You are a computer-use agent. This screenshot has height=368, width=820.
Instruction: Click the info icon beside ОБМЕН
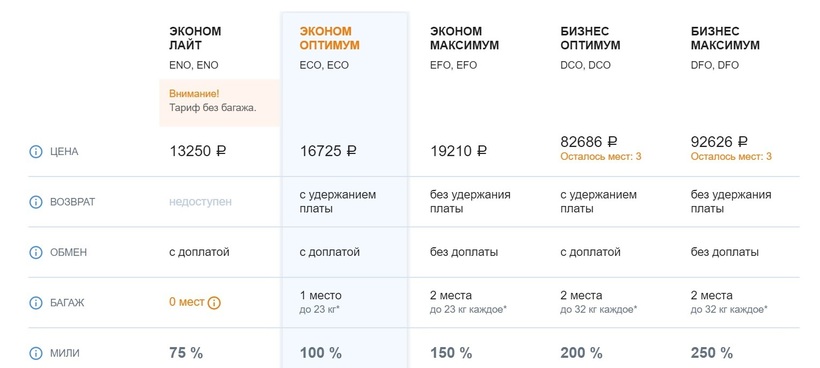36,252
